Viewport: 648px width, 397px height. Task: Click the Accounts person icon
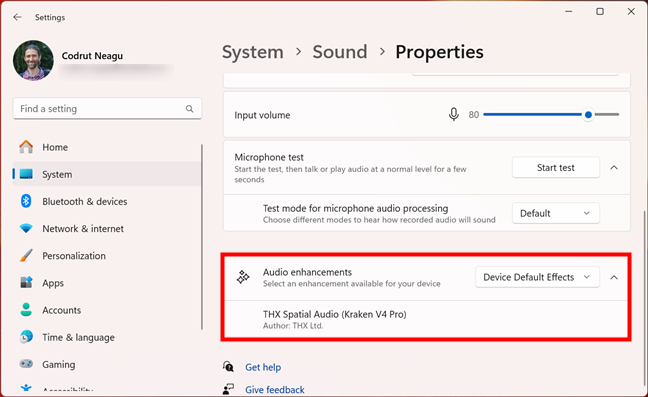pyautogui.click(x=26, y=310)
